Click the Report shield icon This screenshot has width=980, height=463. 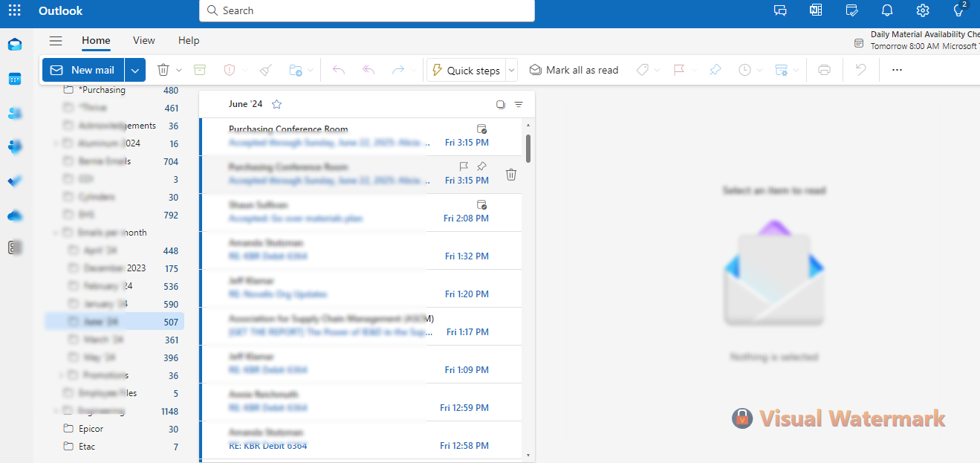click(229, 70)
